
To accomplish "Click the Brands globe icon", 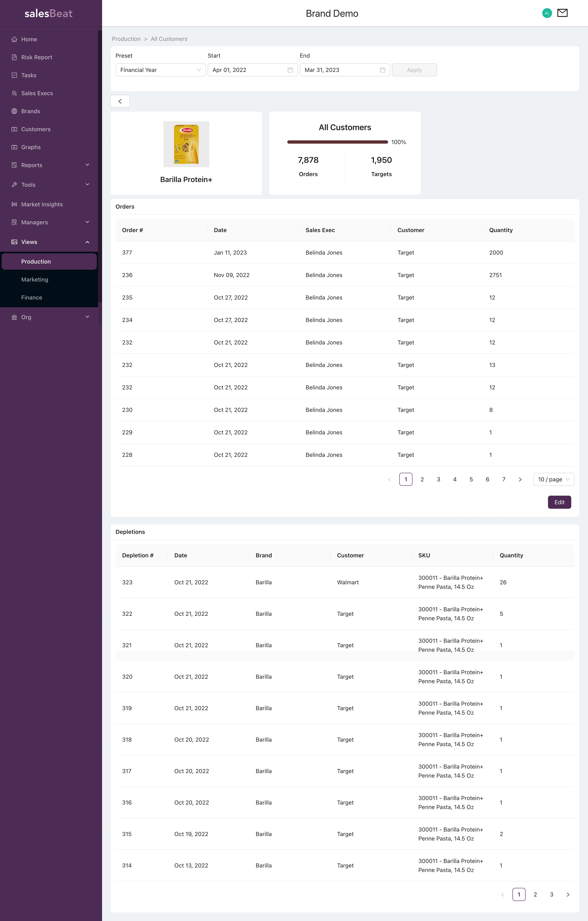I will tap(14, 111).
